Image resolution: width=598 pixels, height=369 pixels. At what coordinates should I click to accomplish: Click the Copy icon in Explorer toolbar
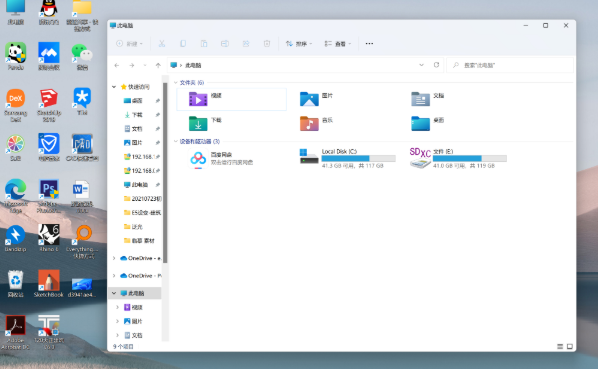(x=183, y=44)
